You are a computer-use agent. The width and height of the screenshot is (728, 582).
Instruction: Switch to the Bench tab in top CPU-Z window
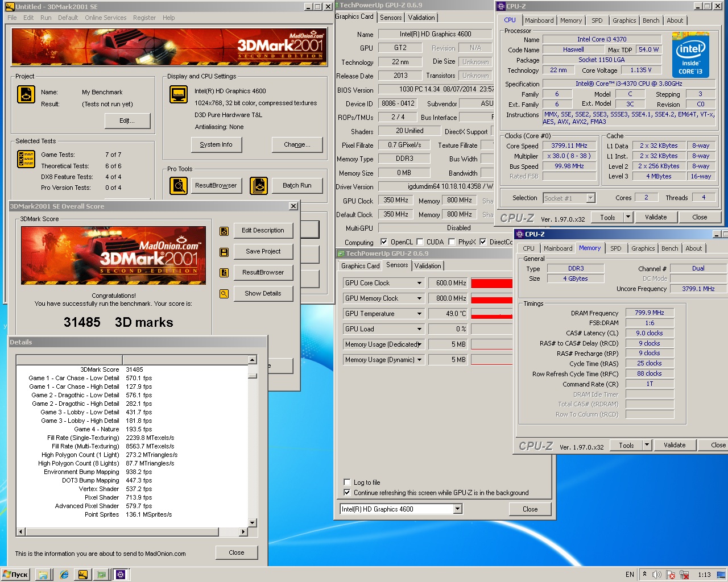point(651,20)
